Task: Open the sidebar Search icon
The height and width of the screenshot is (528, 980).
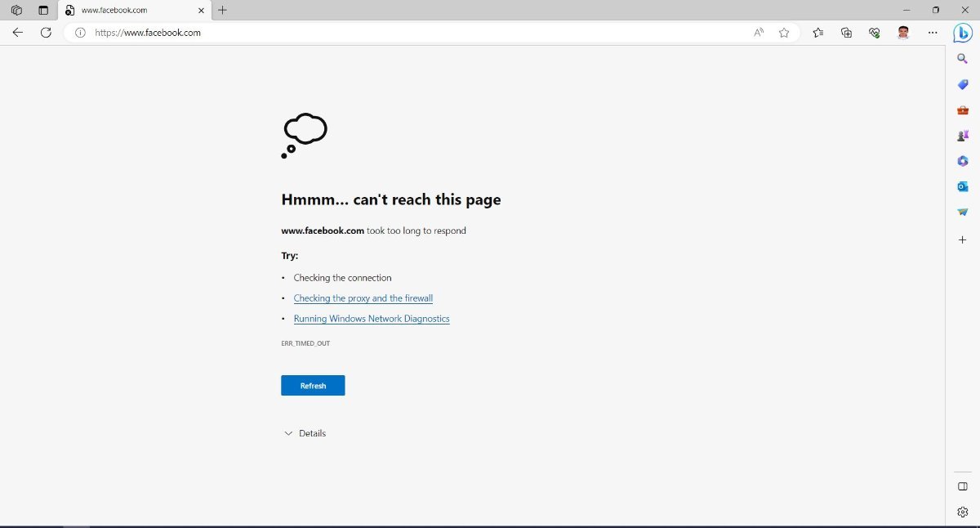Action: pos(962,59)
